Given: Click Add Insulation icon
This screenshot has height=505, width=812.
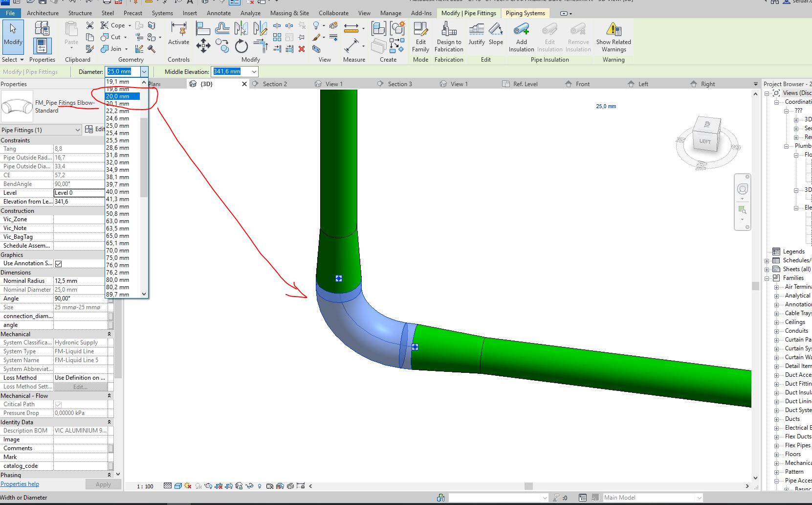Looking at the screenshot, I should coord(522,37).
